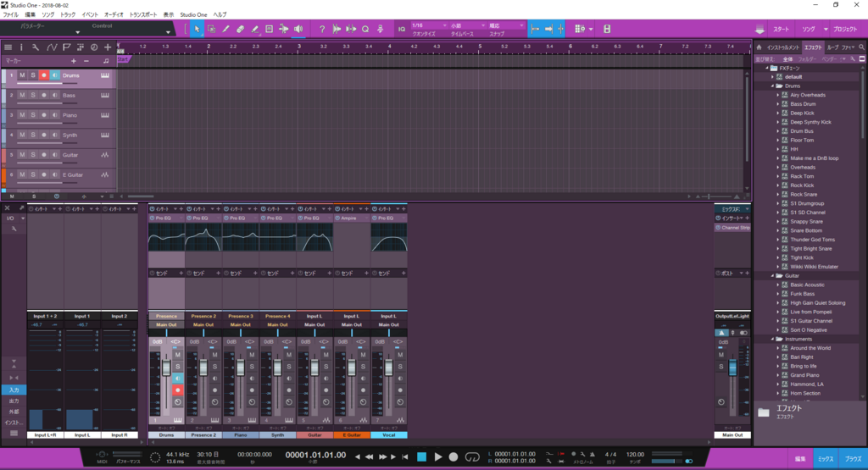Image resolution: width=868 pixels, height=470 pixels.
Task: Expand the default folder in browser
Action: point(773,77)
